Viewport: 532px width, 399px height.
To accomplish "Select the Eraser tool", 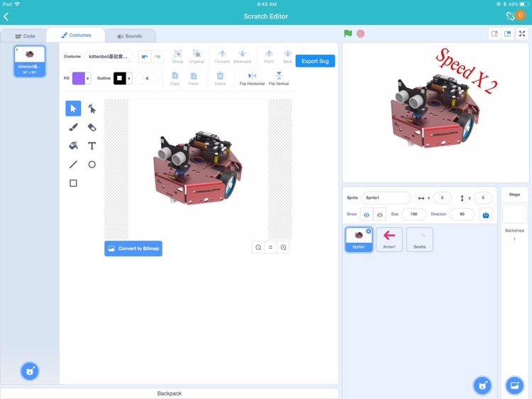I will click(92, 127).
